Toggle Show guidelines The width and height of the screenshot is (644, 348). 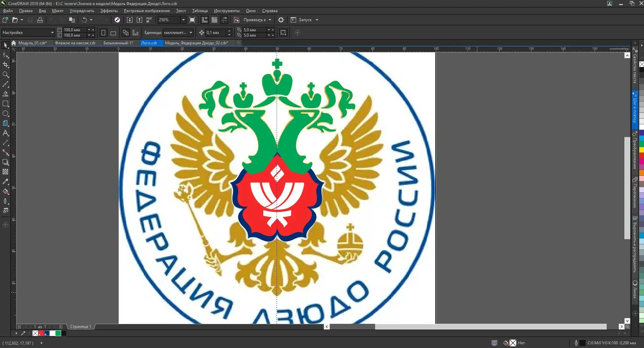click(x=224, y=20)
